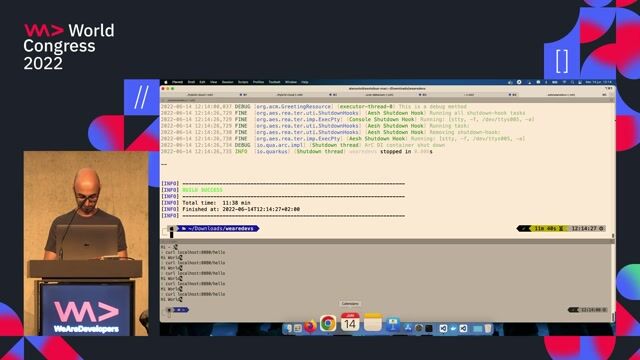Click the red close window button

tap(163, 89)
